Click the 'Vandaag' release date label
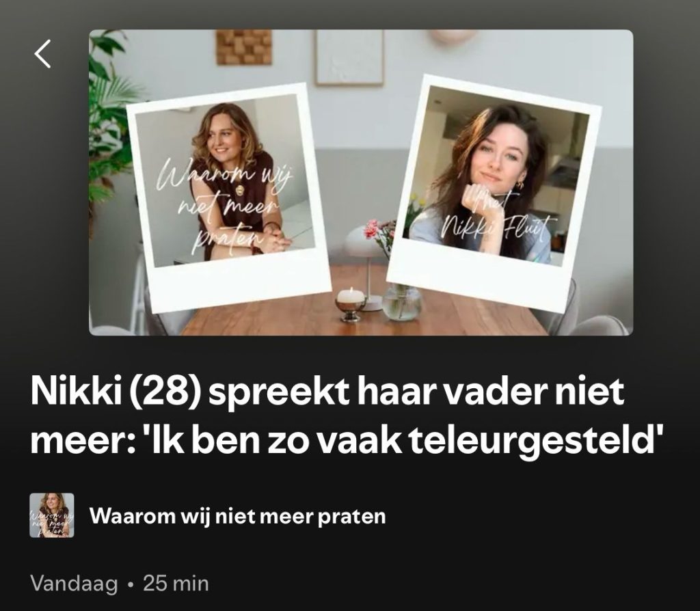700x611 pixels. coord(74,584)
